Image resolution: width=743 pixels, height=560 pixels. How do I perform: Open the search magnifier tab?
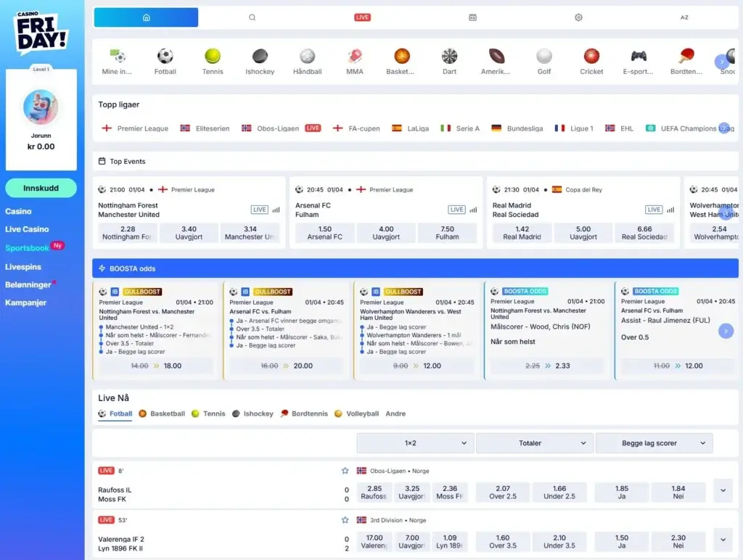(x=252, y=17)
